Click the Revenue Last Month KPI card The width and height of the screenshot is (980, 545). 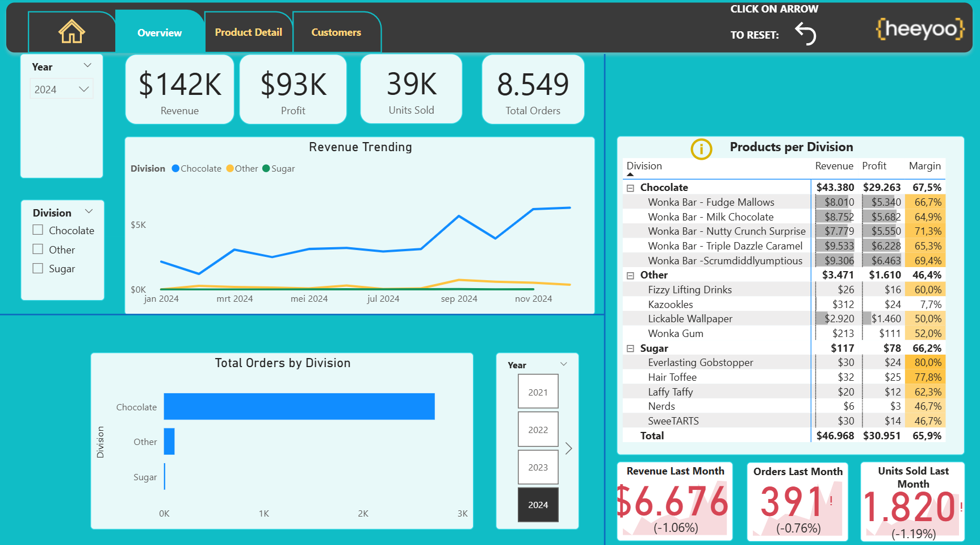tap(675, 501)
